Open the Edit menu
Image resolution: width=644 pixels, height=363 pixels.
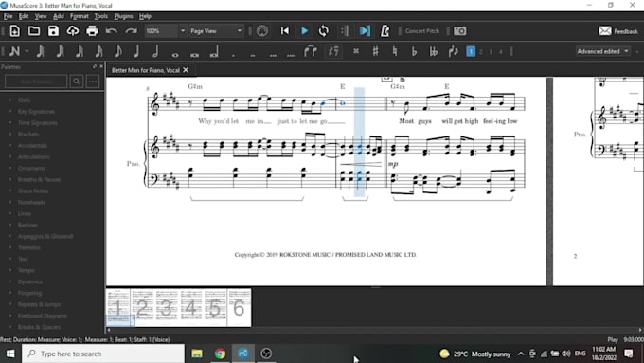pos(24,16)
